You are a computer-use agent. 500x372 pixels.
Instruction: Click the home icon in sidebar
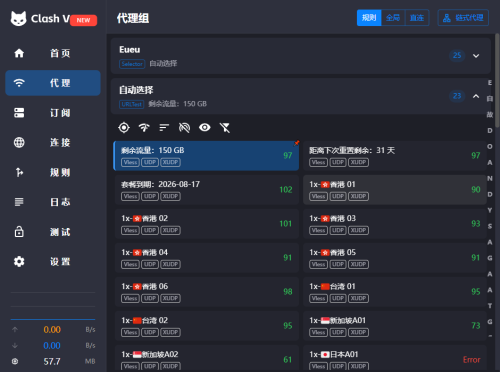(19, 53)
